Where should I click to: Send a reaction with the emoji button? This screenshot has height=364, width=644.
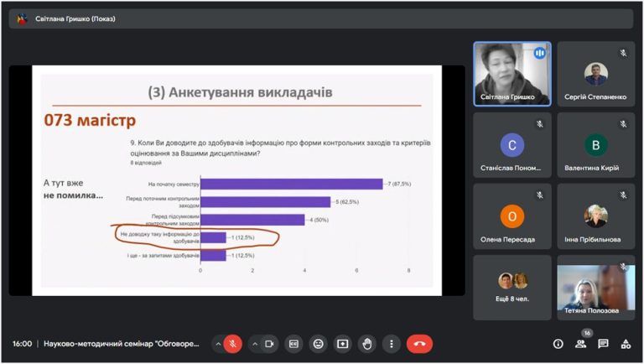coord(318,344)
